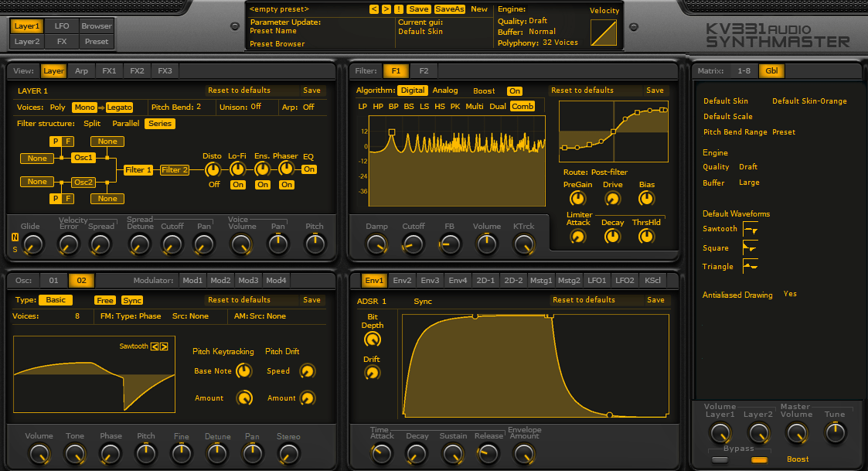The height and width of the screenshot is (471, 868).
Task: Click Reset to defaults in Layer 1 panel
Action: [239, 90]
